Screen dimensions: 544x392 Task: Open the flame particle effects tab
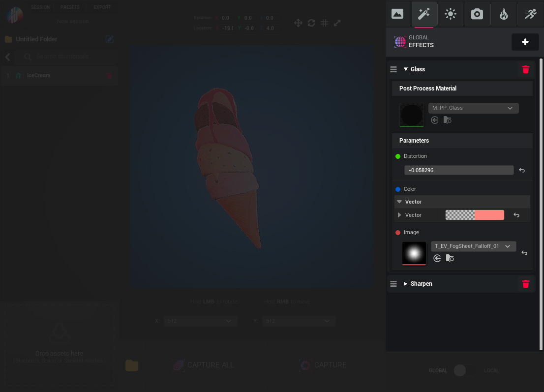503,14
